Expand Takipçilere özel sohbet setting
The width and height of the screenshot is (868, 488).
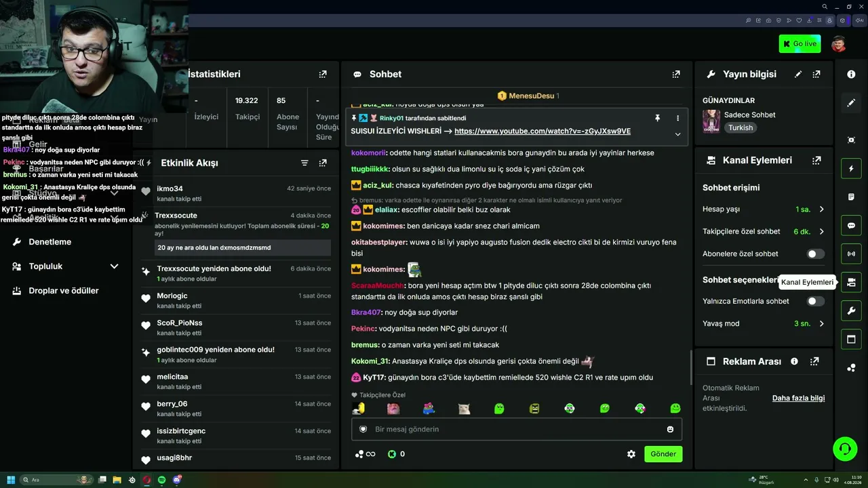pos(821,231)
